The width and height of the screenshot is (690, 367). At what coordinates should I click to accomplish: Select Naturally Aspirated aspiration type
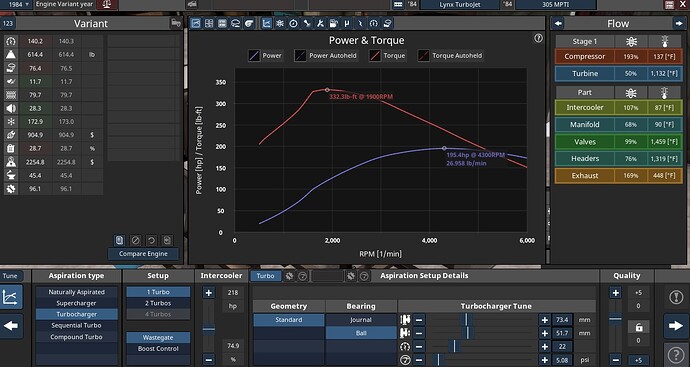[77, 292]
